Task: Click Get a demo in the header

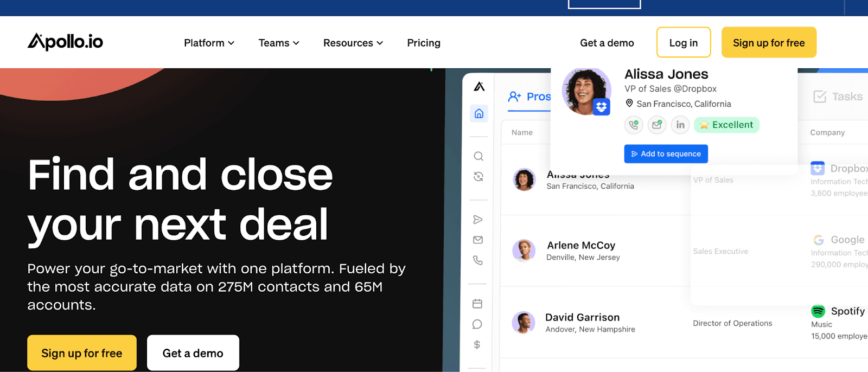Action: coord(607,43)
